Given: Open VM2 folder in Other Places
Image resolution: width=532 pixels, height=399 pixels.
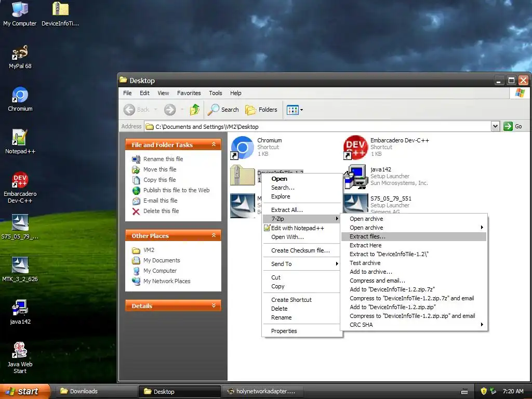Looking at the screenshot, I should coord(149,250).
